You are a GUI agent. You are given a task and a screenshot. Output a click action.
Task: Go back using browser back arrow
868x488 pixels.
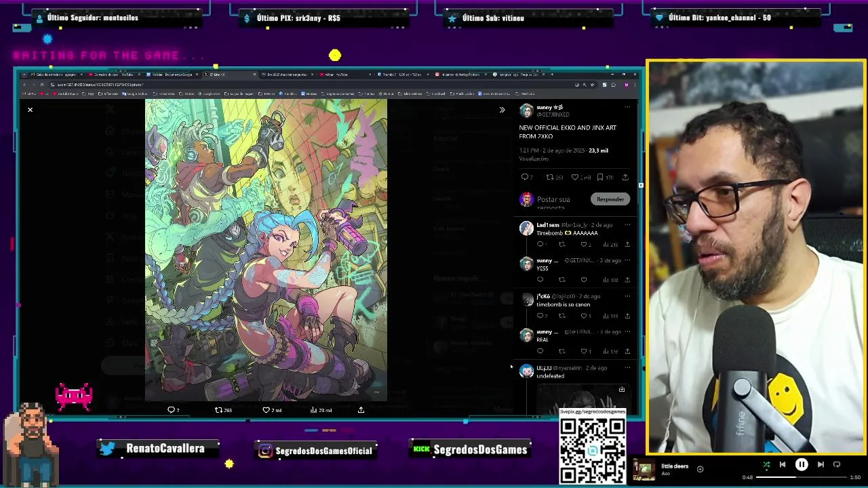point(24,85)
